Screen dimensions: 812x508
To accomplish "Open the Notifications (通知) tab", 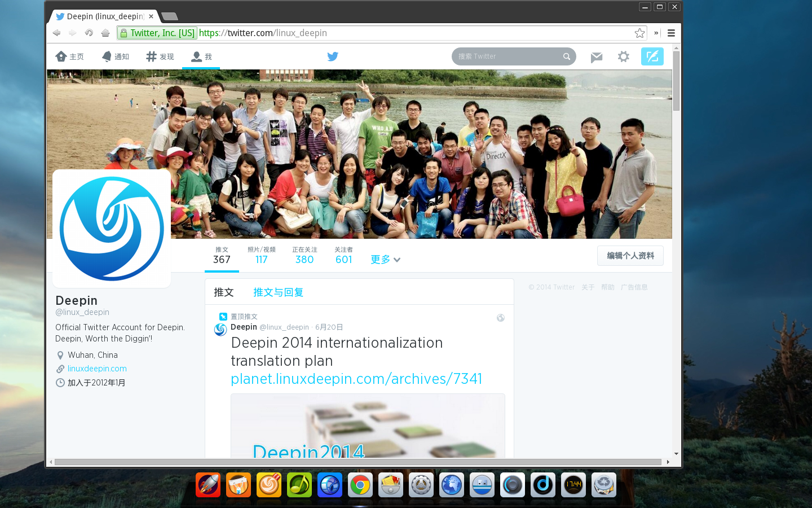I will tap(116, 56).
